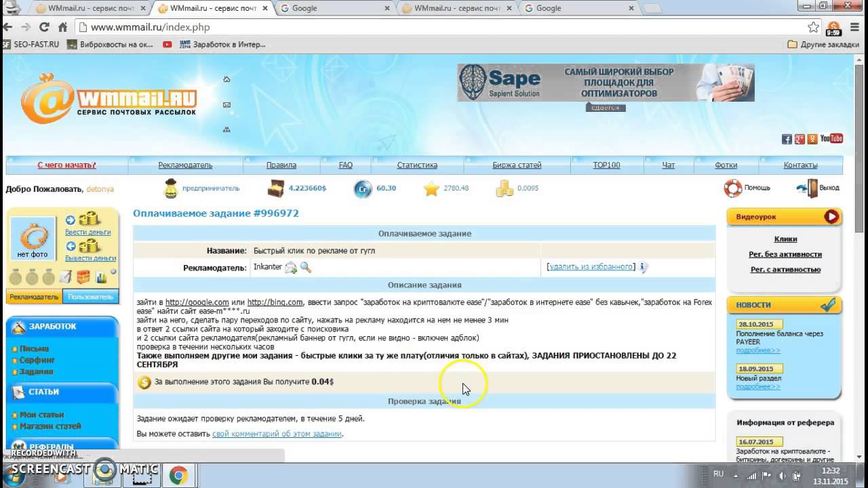
Task: Click the treasure chest balance icon
Action: (x=275, y=188)
